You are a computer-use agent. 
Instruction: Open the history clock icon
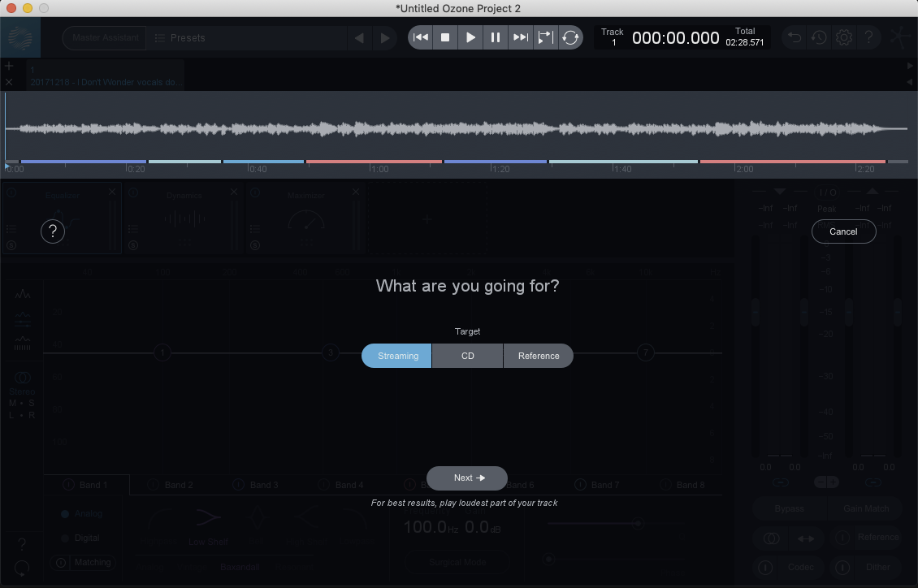pos(819,37)
